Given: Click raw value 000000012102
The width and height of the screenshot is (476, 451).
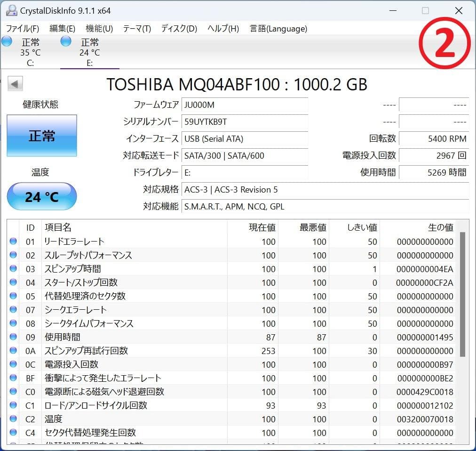Looking at the screenshot, I should (x=425, y=406).
